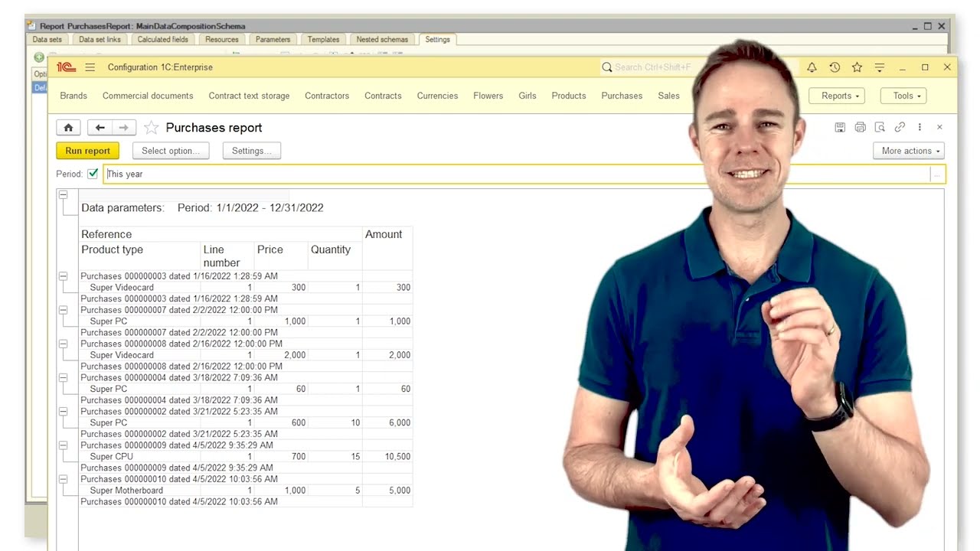Open Products section

[x=569, y=96]
